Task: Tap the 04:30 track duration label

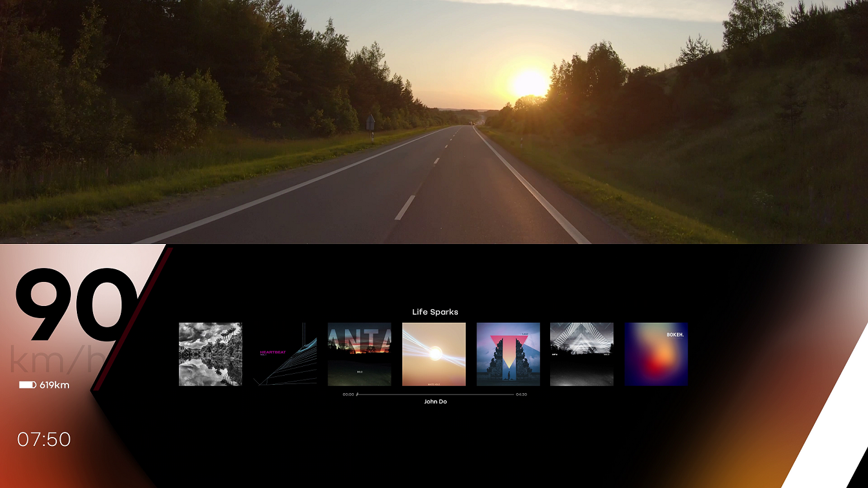Action: click(x=521, y=394)
